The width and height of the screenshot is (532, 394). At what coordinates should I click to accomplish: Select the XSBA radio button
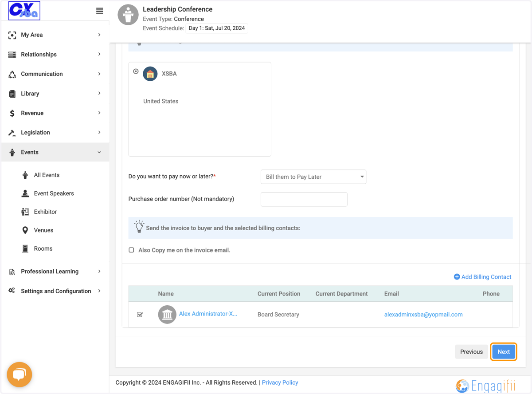point(136,71)
